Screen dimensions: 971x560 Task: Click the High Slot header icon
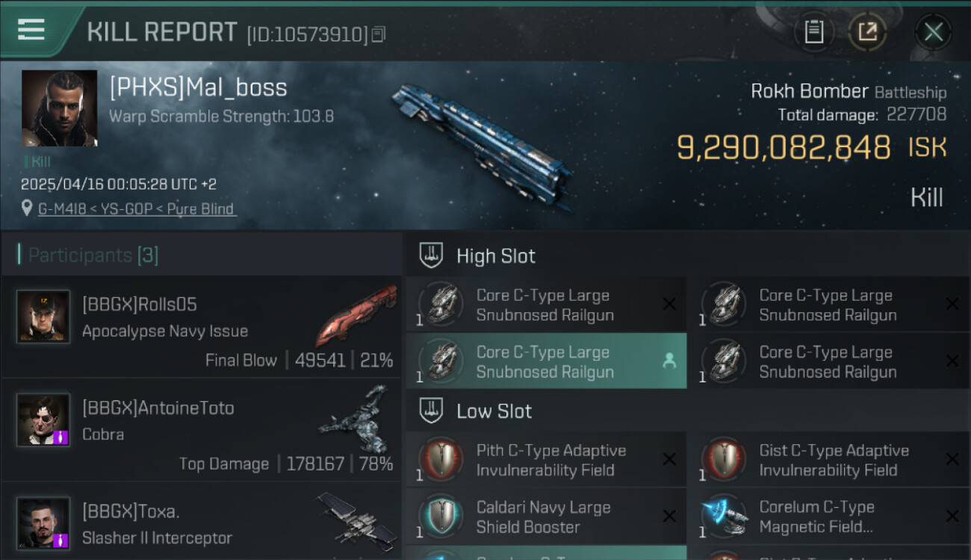431,255
